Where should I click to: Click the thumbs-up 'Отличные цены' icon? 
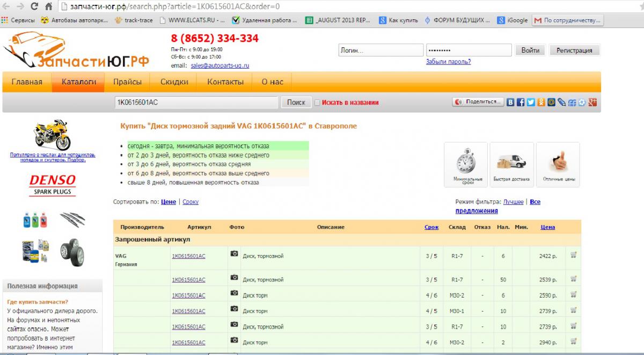click(558, 165)
